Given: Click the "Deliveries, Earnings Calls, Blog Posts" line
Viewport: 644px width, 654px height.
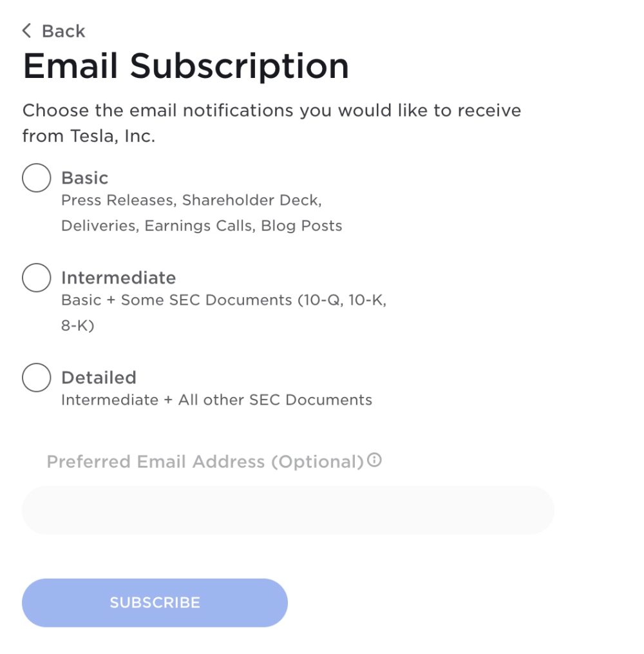Looking at the screenshot, I should pyautogui.click(x=202, y=226).
